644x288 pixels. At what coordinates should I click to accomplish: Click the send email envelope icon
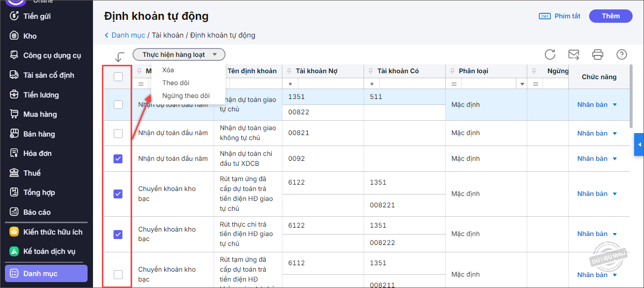pyautogui.click(x=574, y=54)
